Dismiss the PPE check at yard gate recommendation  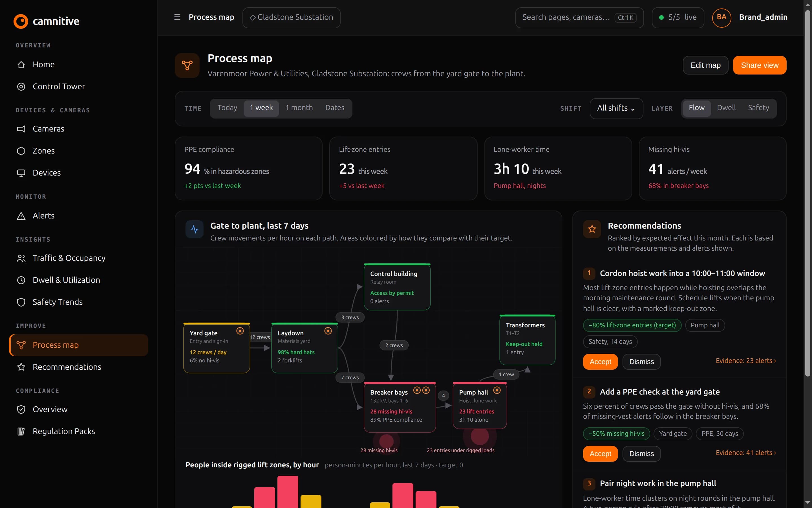tap(641, 454)
